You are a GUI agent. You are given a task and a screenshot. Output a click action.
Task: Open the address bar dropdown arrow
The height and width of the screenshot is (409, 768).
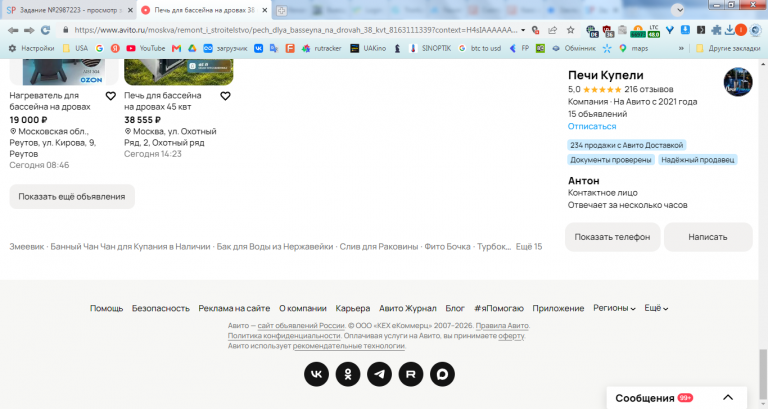click(x=523, y=30)
